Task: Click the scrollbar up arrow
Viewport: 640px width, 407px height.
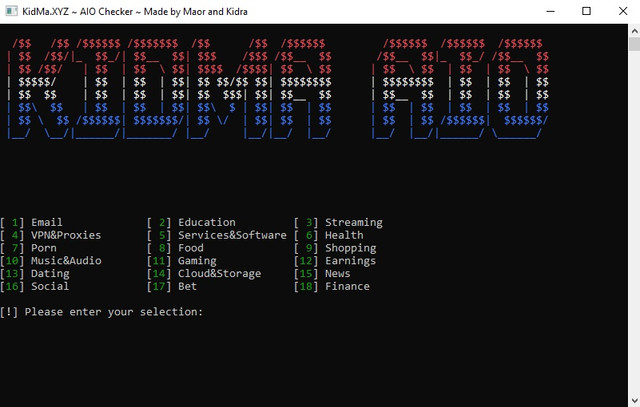Action: click(634, 31)
